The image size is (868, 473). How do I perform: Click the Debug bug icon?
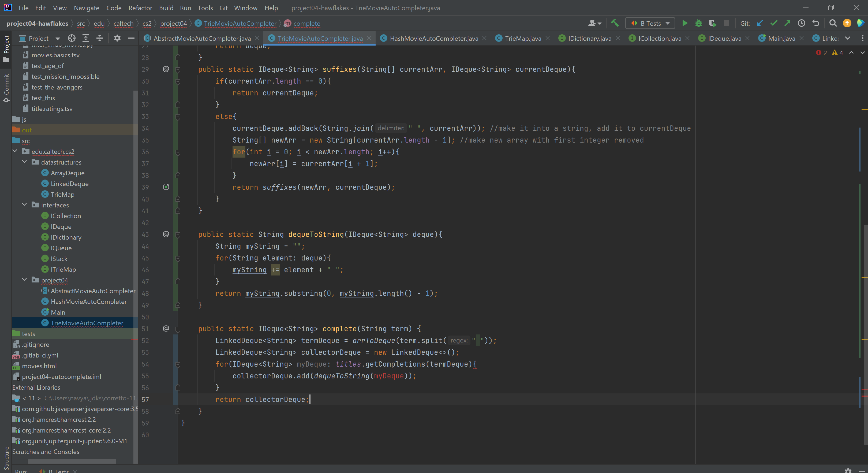698,23
